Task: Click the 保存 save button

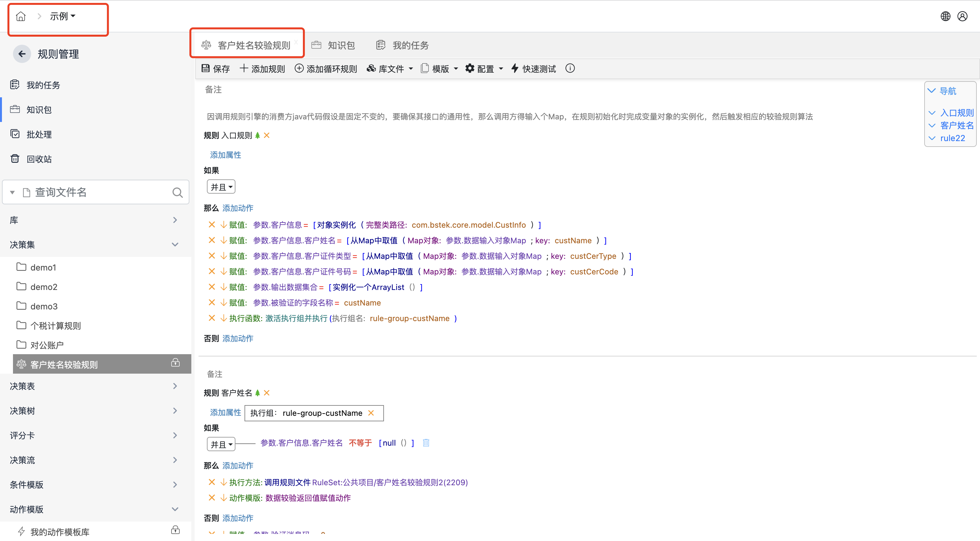Action: tap(216, 69)
